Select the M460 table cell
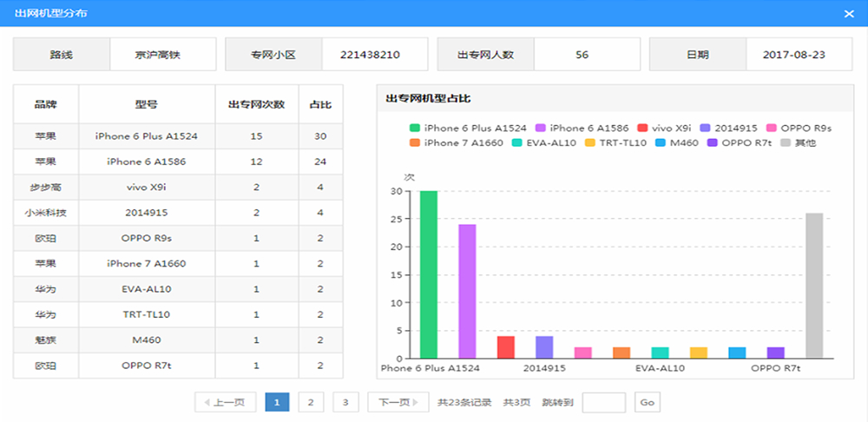The width and height of the screenshot is (868, 422). [147, 340]
